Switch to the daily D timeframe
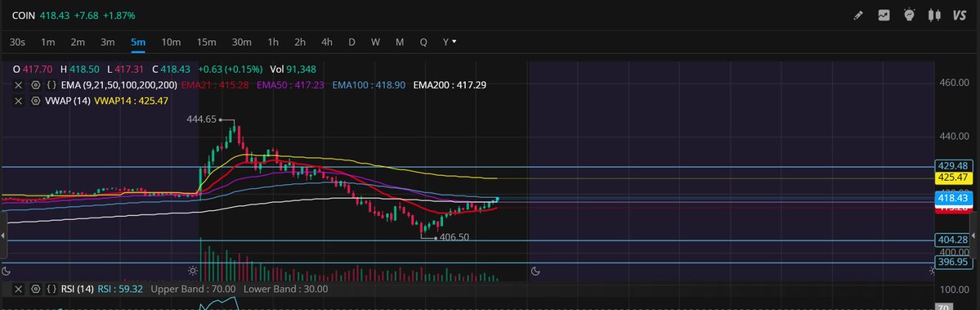The width and height of the screenshot is (980, 310). [x=352, y=42]
